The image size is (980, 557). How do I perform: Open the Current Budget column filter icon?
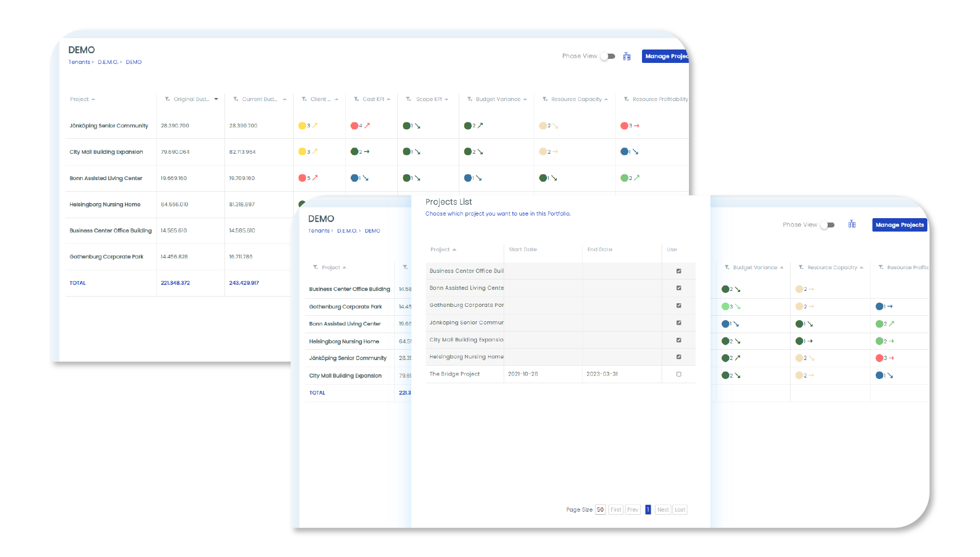pos(236,99)
